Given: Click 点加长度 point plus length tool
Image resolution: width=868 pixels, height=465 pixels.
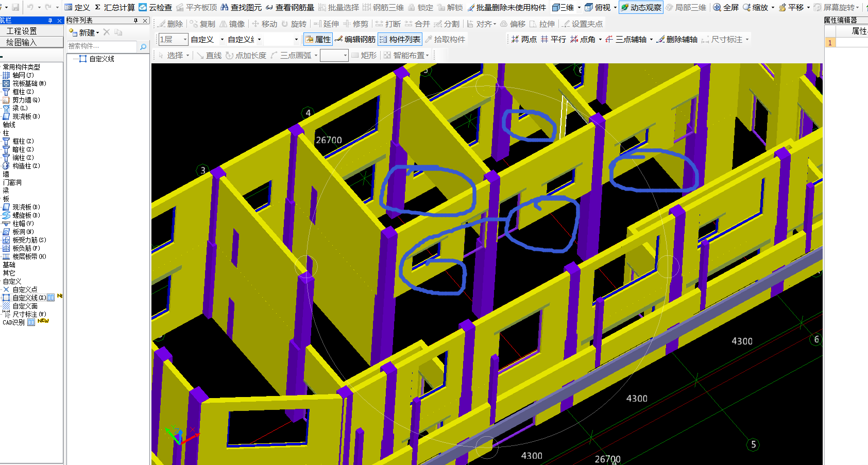Looking at the screenshot, I should point(246,55).
